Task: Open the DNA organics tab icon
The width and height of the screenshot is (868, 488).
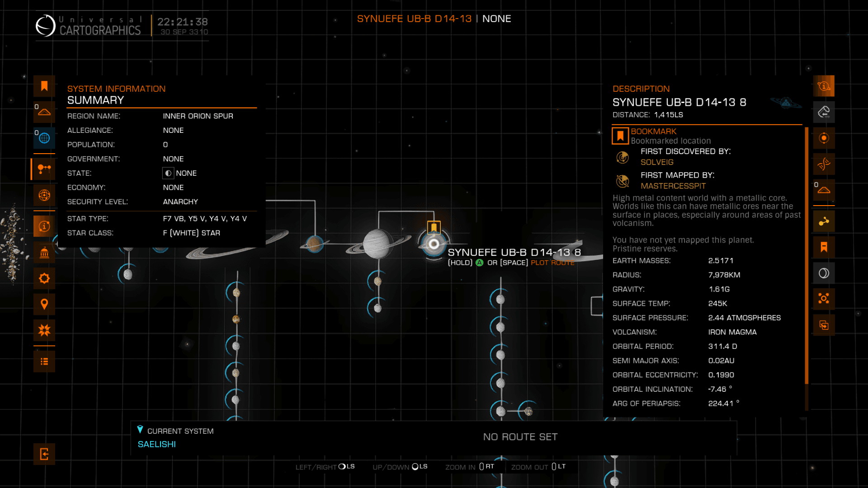Action: [x=824, y=164]
